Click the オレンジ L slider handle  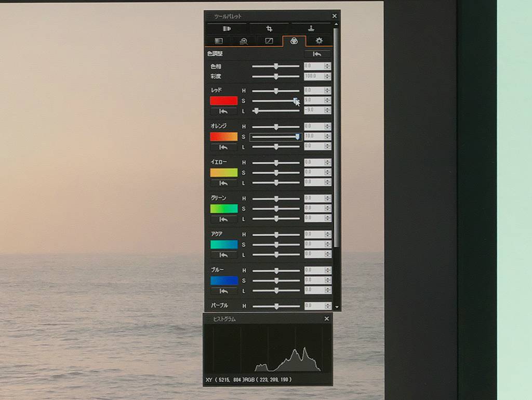[x=276, y=147]
